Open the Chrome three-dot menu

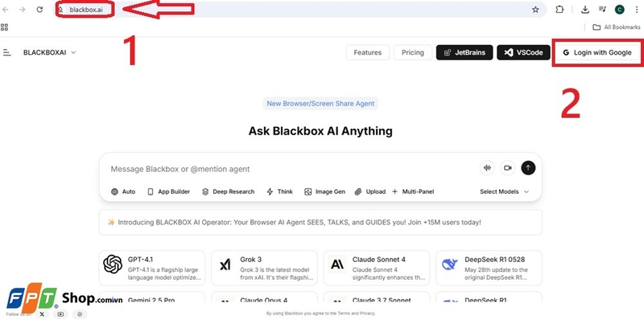[636, 10]
